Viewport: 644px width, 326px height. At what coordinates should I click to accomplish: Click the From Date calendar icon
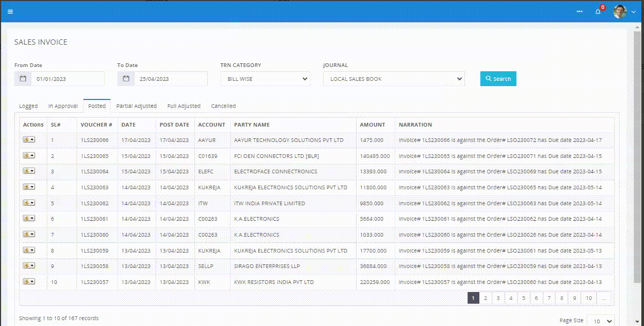[x=23, y=79]
